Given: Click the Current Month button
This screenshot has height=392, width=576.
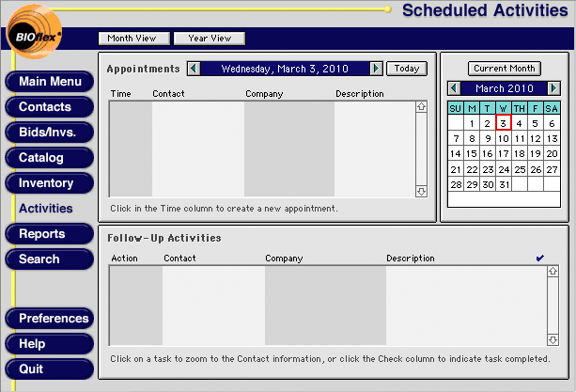Looking at the screenshot, I should tap(504, 69).
